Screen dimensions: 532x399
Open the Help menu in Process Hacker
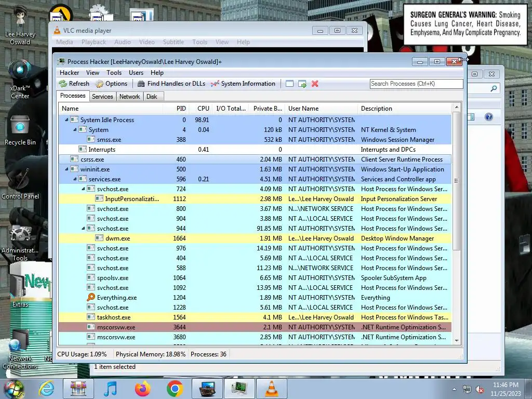157,73
